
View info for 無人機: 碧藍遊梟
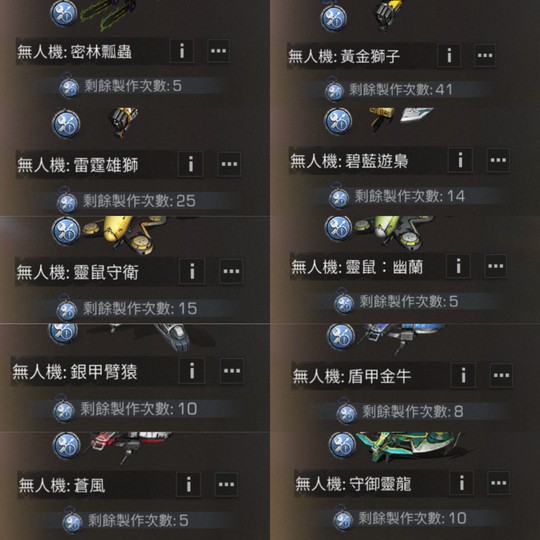pos(460,160)
